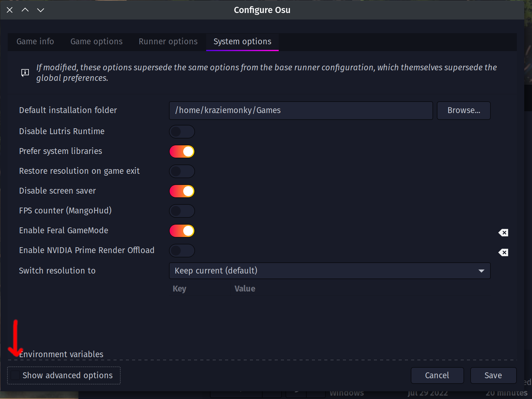Viewport: 532px width, 399px height.
Task: Click the info icon beside the notice text
Action: tap(25, 73)
